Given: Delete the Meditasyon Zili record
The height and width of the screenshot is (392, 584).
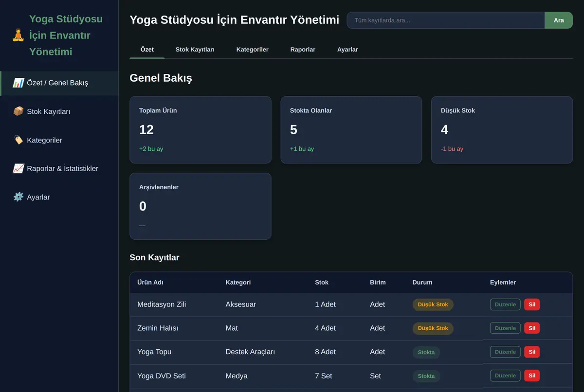Looking at the screenshot, I should (532, 304).
